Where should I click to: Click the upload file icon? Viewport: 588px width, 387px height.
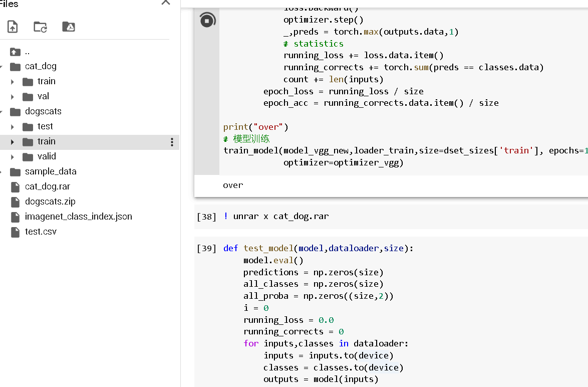coord(13,27)
